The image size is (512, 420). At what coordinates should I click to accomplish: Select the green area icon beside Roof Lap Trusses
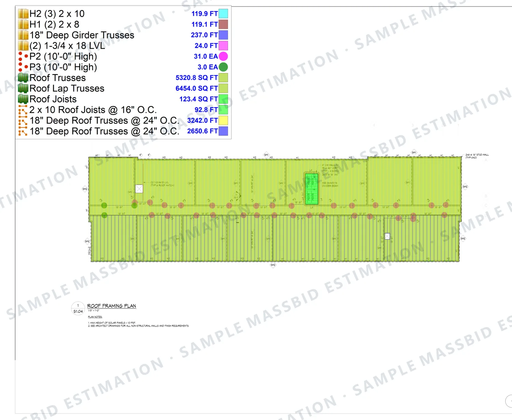(x=23, y=88)
